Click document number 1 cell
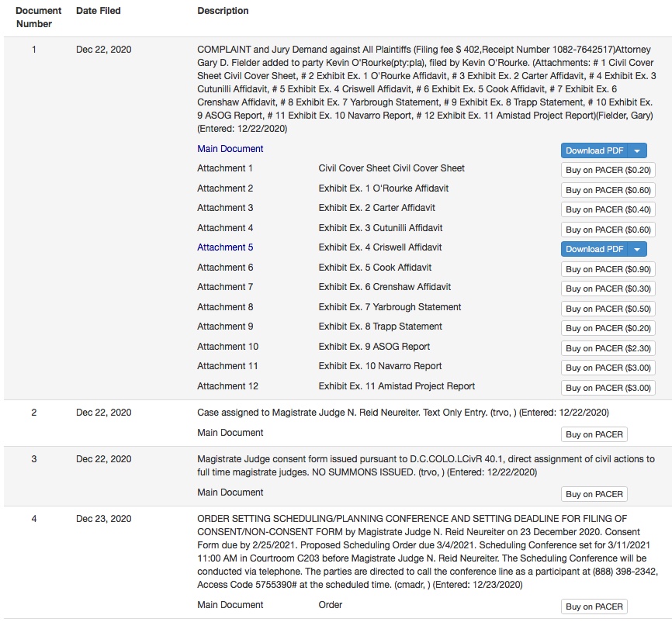Viewport: 672px width, 629px height. pos(34,50)
